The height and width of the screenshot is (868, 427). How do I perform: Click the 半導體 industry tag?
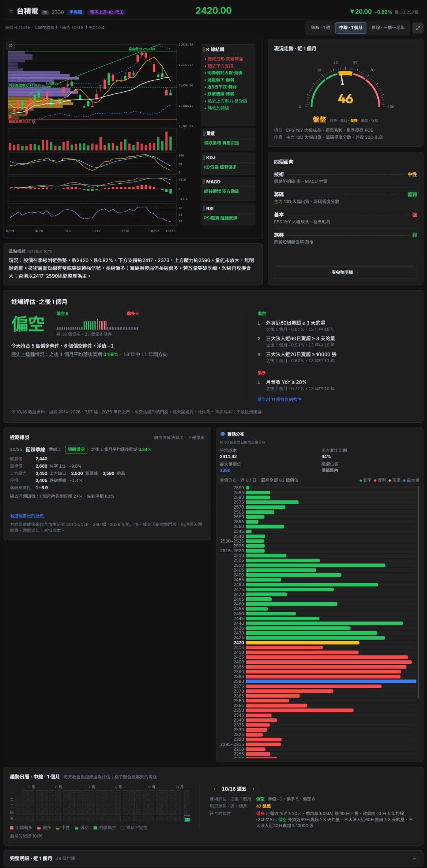click(75, 12)
